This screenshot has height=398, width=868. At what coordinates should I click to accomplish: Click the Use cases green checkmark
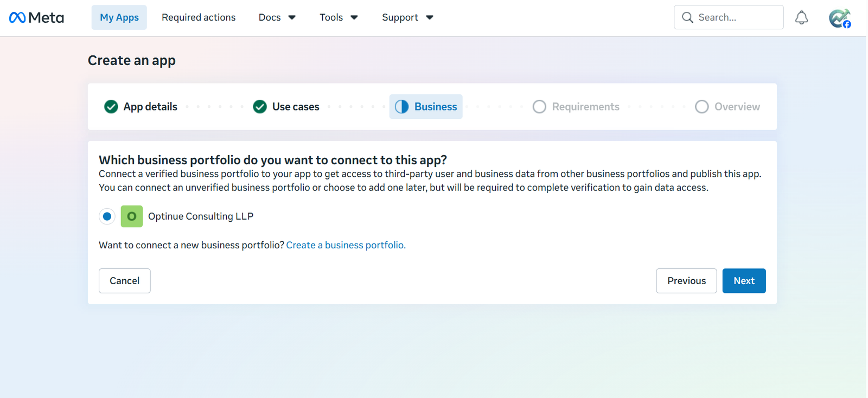(x=260, y=107)
